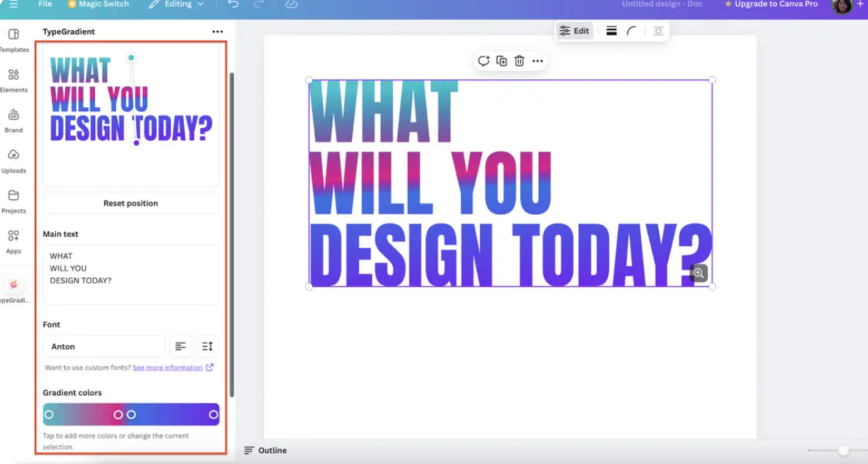This screenshot has height=464, width=868.
Task: Add a comment to selected element
Action: [x=484, y=61]
